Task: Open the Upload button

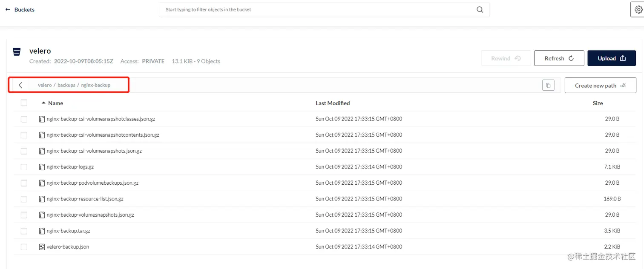Action: point(612,58)
